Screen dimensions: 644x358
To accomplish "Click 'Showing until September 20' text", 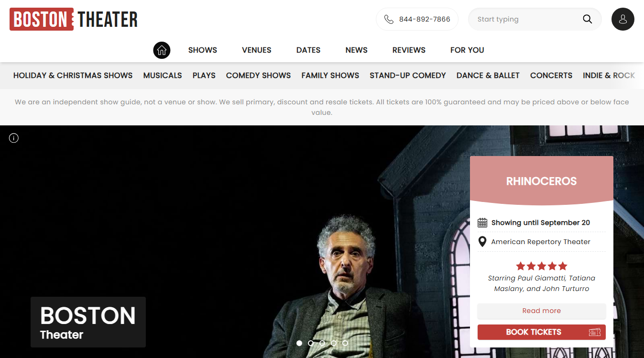I will [541, 223].
